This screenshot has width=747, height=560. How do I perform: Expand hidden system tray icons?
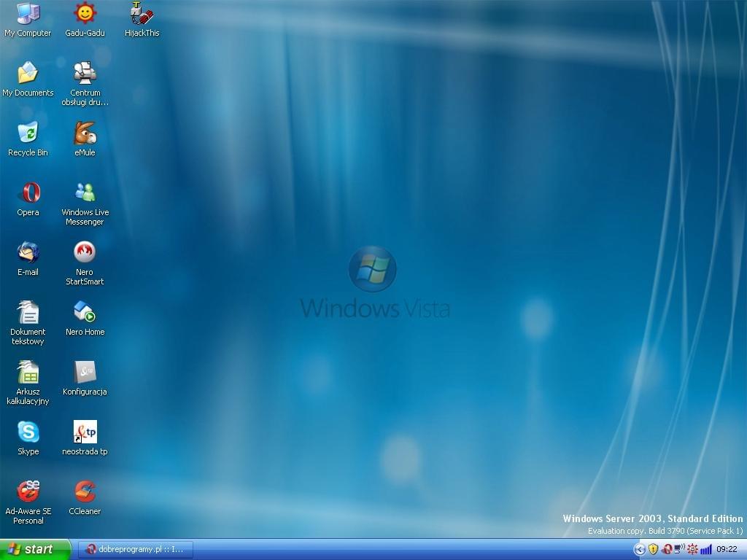[x=640, y=550]
